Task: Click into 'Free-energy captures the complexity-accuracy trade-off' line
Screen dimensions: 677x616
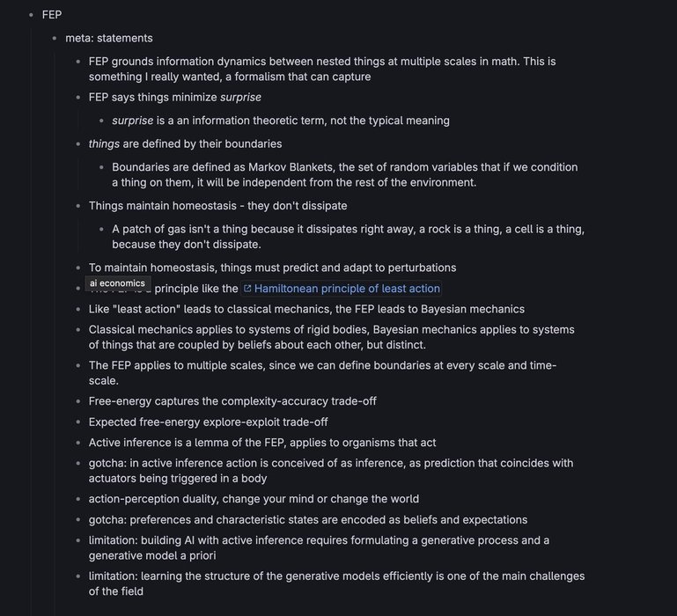Action: (x=232, y=401)
